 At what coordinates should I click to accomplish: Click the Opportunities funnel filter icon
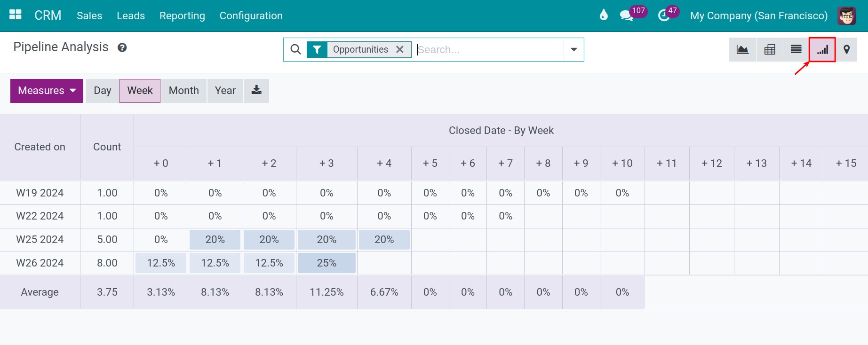click(317, 49)
